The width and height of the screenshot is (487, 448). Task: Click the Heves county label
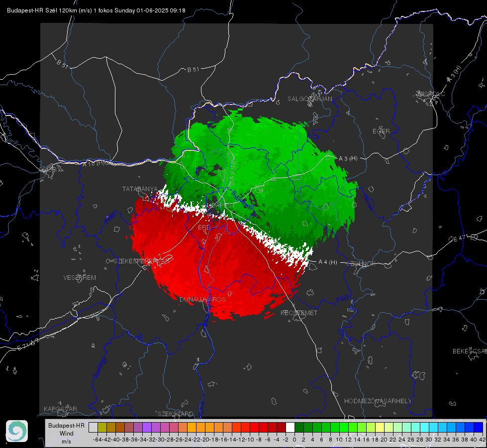tap(368, 203)
